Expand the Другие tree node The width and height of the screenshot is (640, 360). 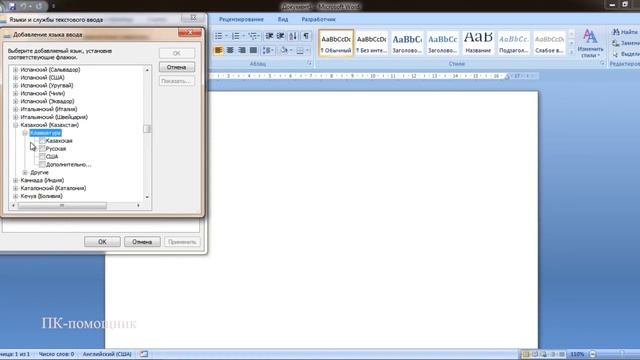25,172
